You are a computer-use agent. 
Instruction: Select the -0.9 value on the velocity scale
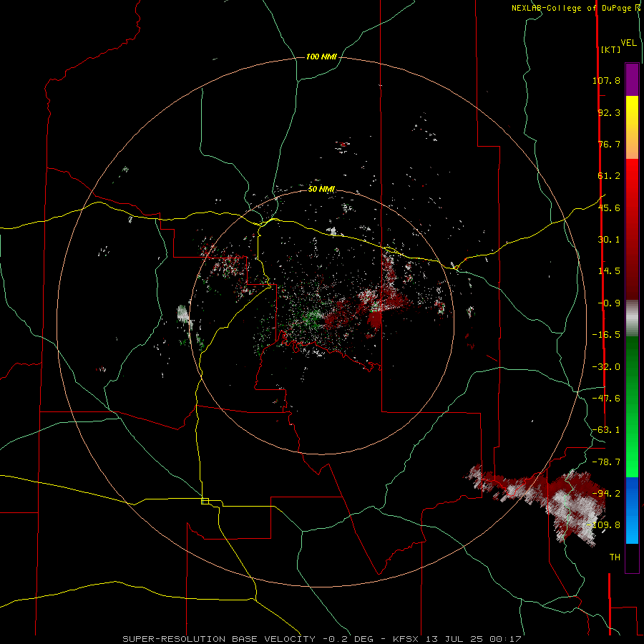pos(609,303)
